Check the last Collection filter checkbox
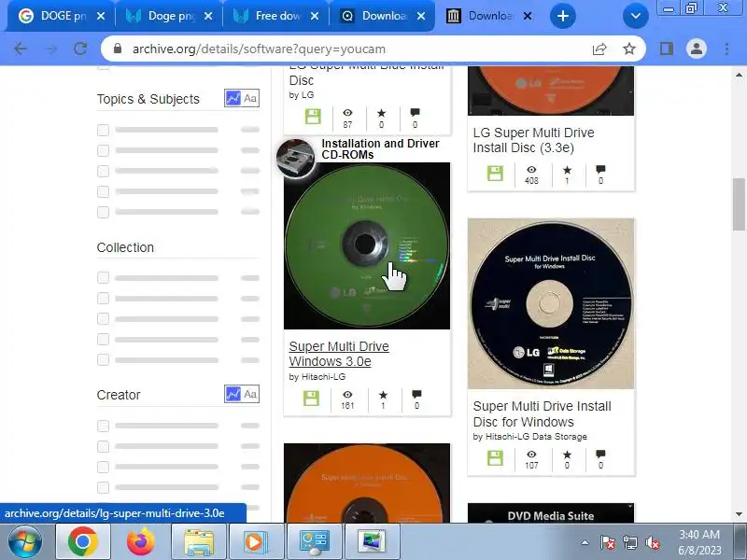 [x=103, y=359]
